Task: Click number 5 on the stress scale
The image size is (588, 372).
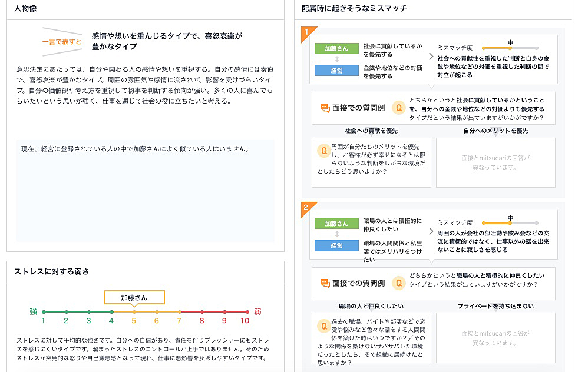Action: click(x=133, y=321)
